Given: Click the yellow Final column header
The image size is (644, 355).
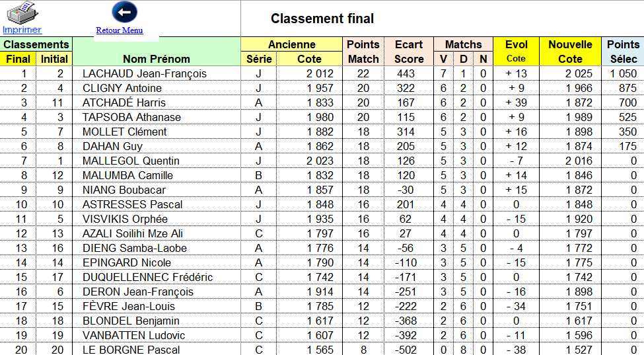Looking at the screenshot, I should (18, 59).
